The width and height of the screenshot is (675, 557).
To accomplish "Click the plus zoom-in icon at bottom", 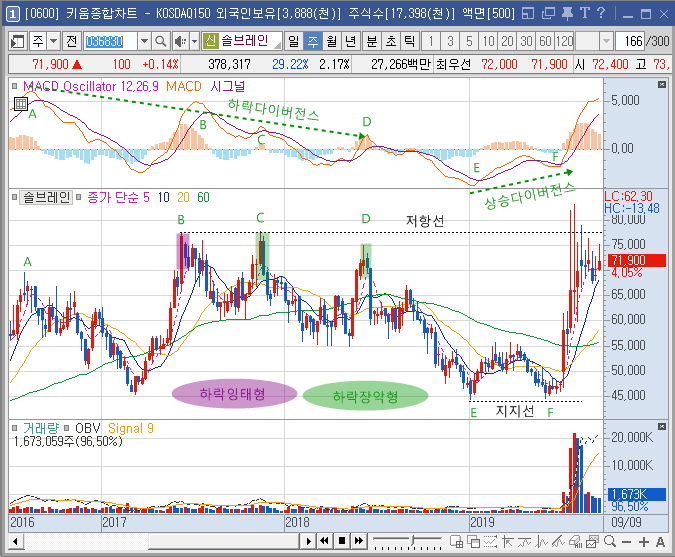I will 644,542.
